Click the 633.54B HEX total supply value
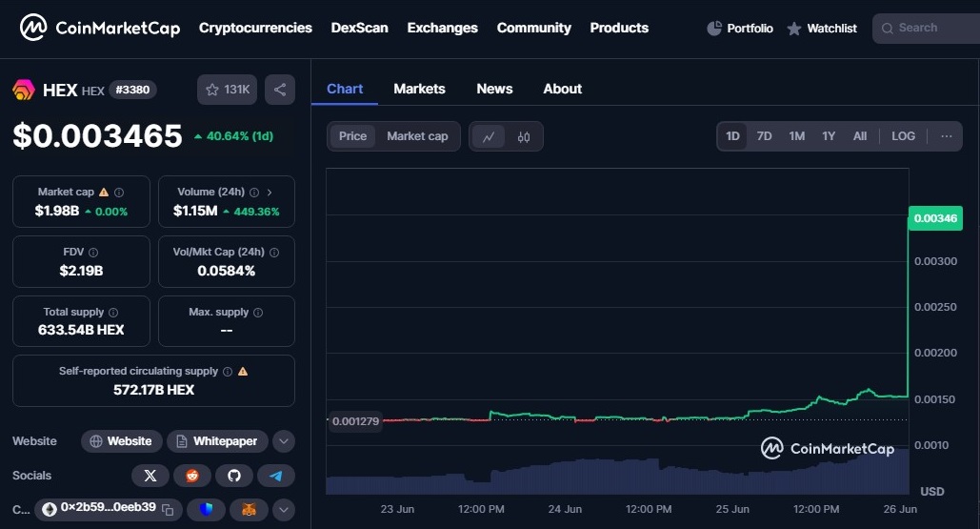 pyautogui.click(x=81, y=330)
